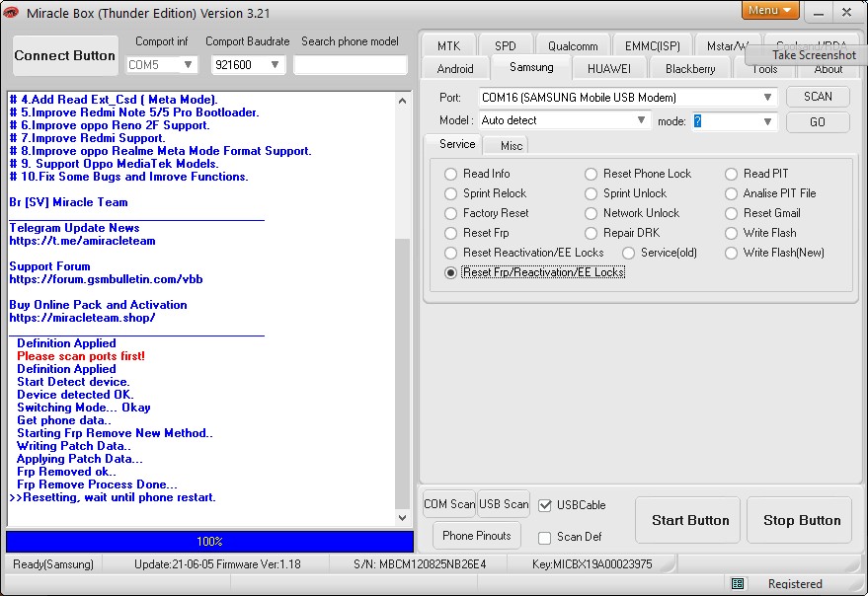Enable the Scan Def checkbox
Viewport: 868px width, 596px height.
point(545,538)
